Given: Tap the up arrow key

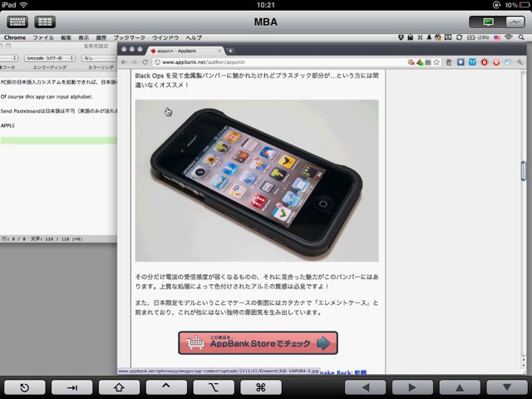Looking at the screenshot, I should pos(460,387).
